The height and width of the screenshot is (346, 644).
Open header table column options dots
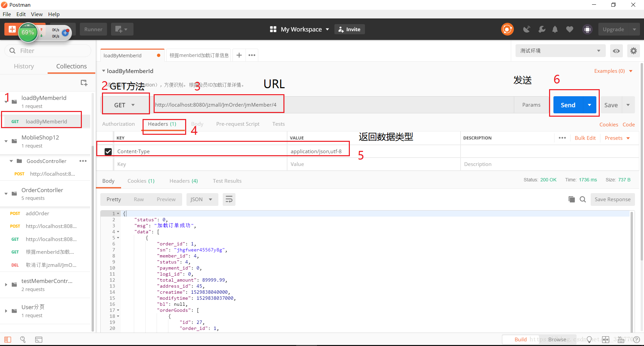click(x=562, y=138)
